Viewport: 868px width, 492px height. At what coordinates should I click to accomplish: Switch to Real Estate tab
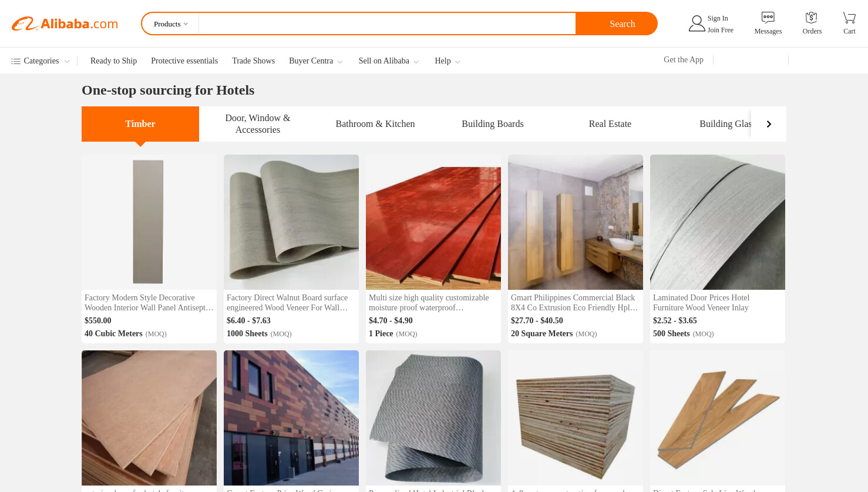[610, 124]
